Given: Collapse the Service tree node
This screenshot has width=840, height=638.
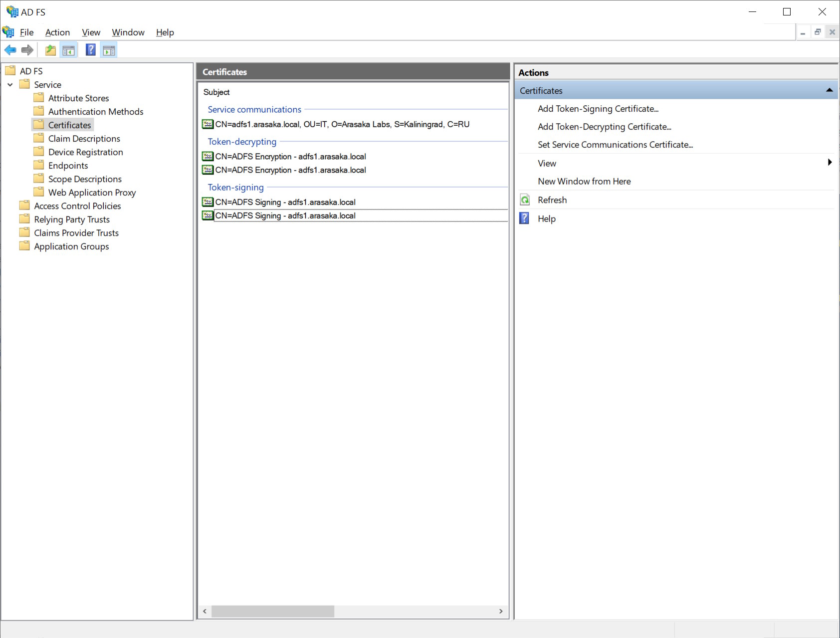Looking at the screenshot, I should click(10, 85).
